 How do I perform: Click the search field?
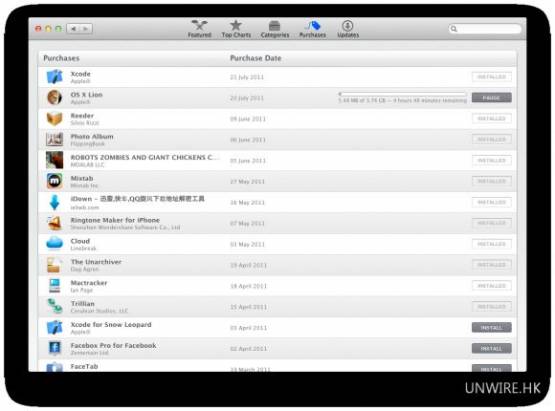[x=485, y=29]
